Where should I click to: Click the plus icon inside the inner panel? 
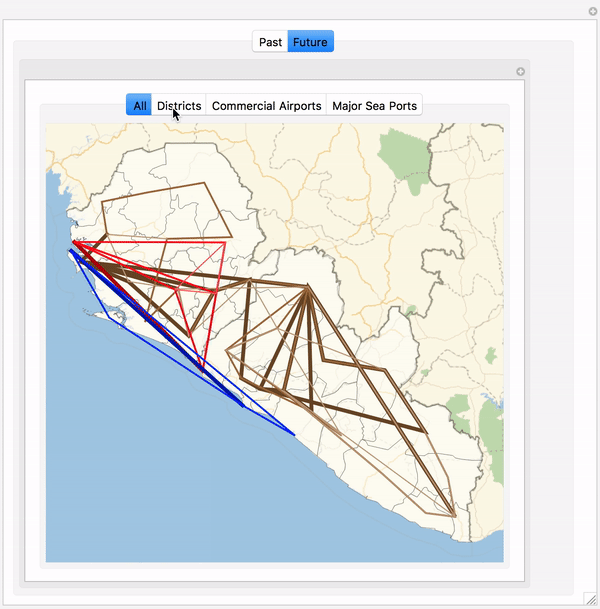(x=520, y=72)
